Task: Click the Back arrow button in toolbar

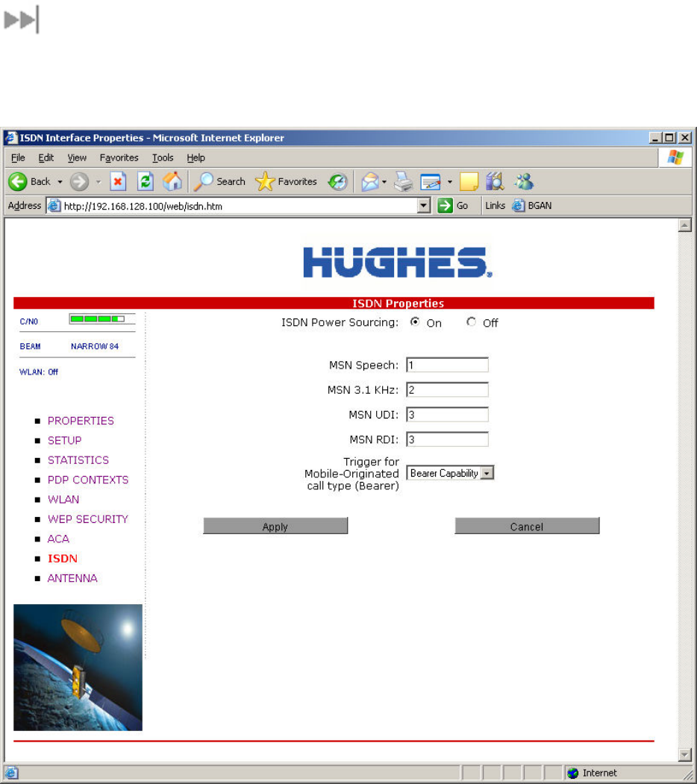Action: pyautogui.click(x=18, y=181)
